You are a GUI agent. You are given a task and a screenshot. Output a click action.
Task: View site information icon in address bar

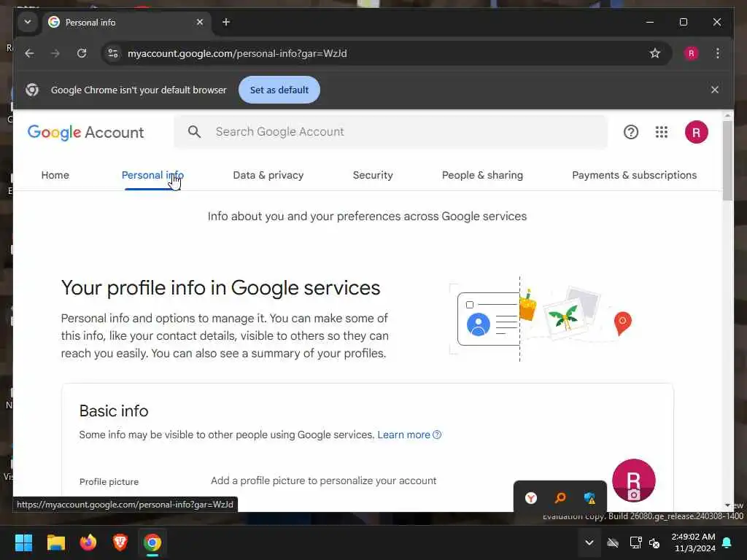[x=113, y=53]
